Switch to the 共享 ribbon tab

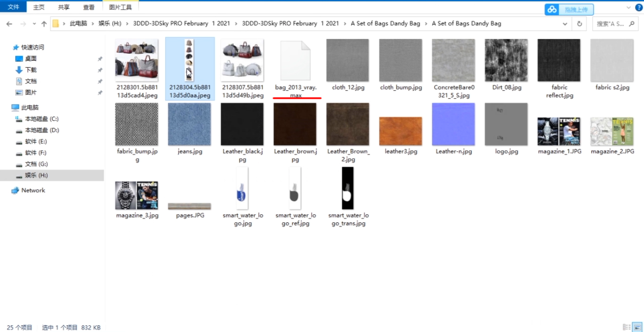point(64,7)
